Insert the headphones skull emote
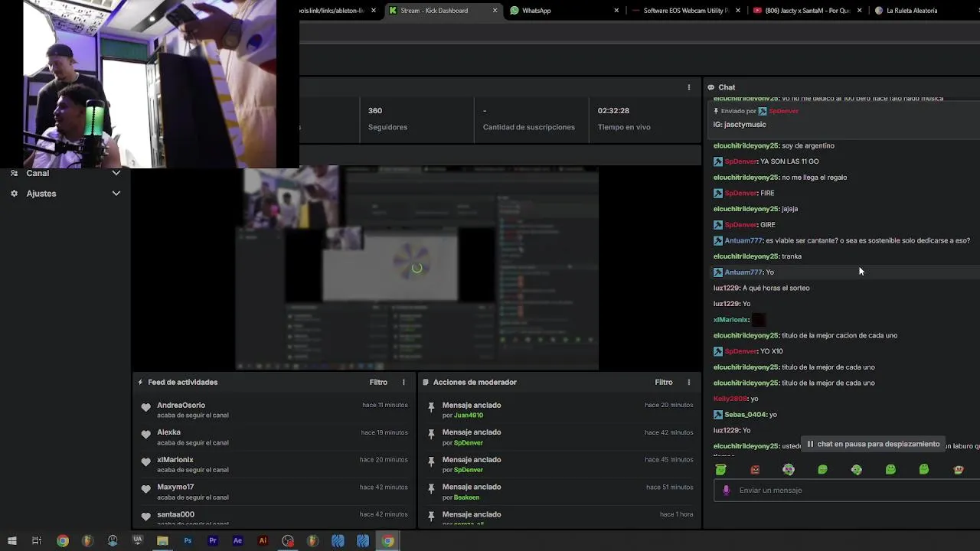Screen dimensions: 980x551 [x=789, y=469]
